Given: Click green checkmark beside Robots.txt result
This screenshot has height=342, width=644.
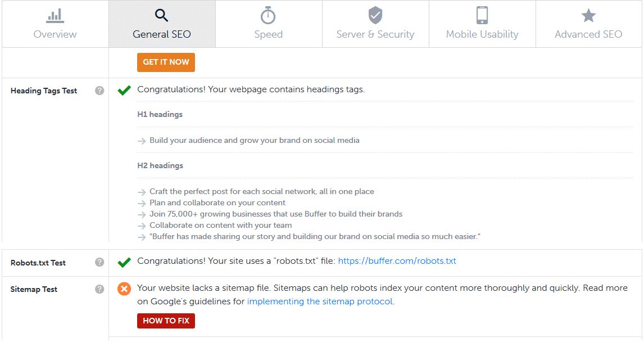Looking at the screenshot, I should [x=124, y=262].
